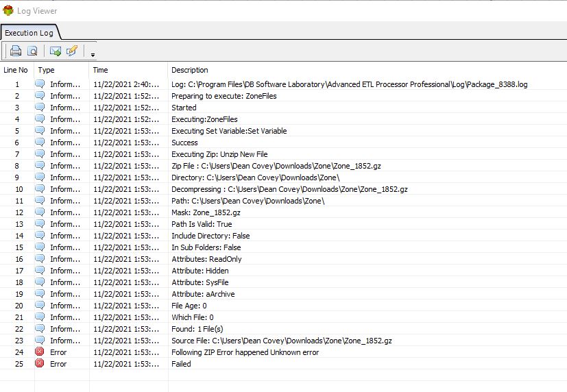Viewport: 567px width, 392px height.
Task: Select 'Mask: Zone_1852.gz' entry
Action: [206, 212]
